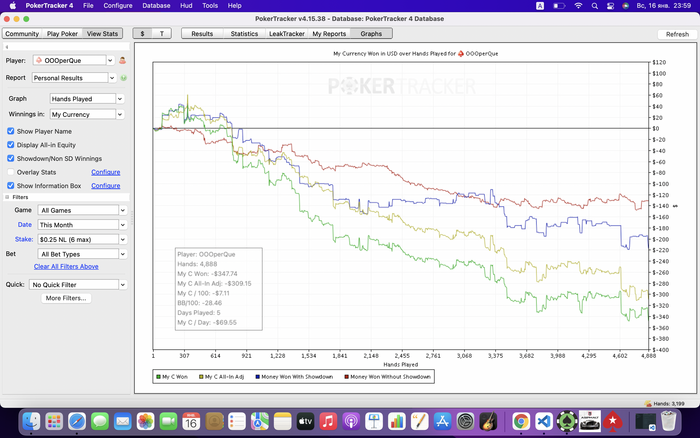
Task: Open Google Chrome from the dock
Action: pyautogui.click(x=521, y=421)
